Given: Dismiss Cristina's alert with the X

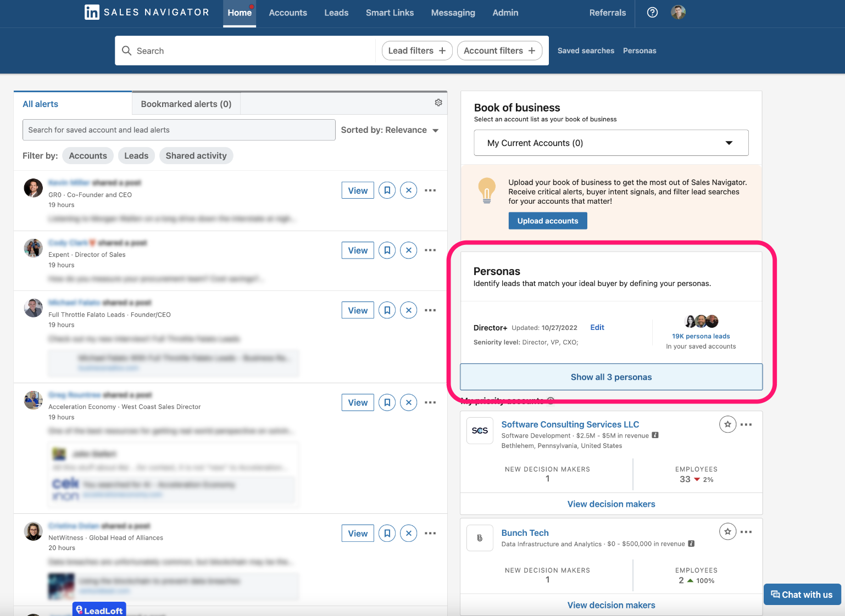Looking at the screenshot, I should tap(408, 533).
